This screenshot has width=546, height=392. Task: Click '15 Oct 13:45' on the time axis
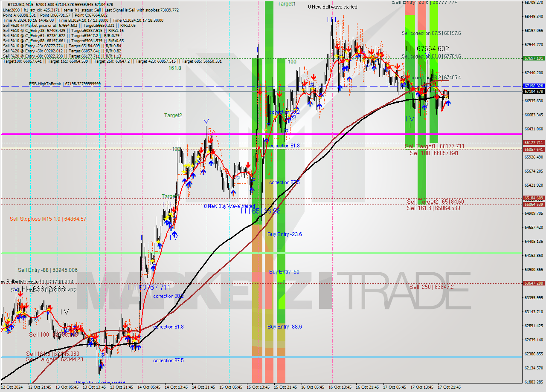coord(258,387)
